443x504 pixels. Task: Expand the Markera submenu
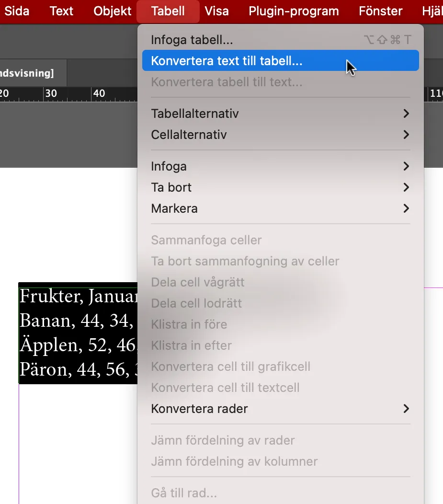click(x=174, y=208)
